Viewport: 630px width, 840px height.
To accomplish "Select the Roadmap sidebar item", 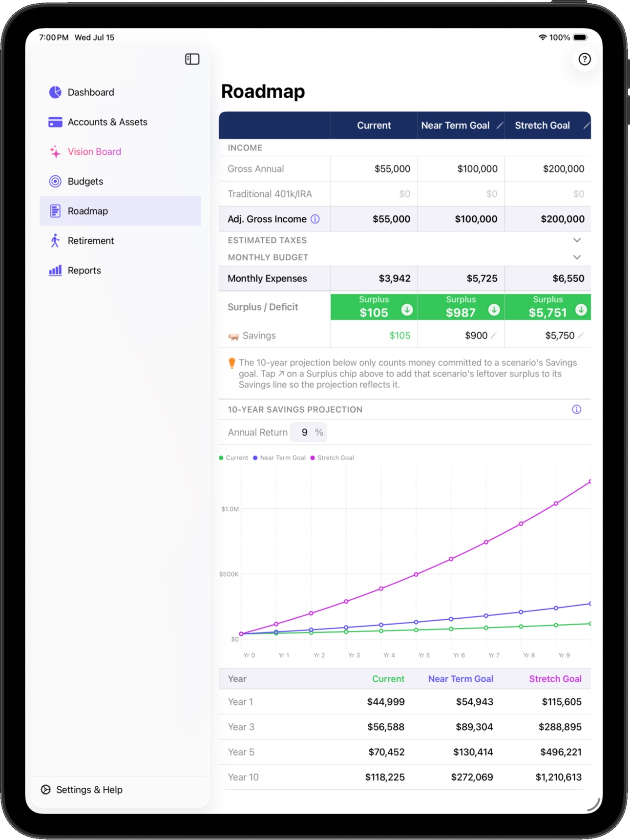I will tap(120, 211).
